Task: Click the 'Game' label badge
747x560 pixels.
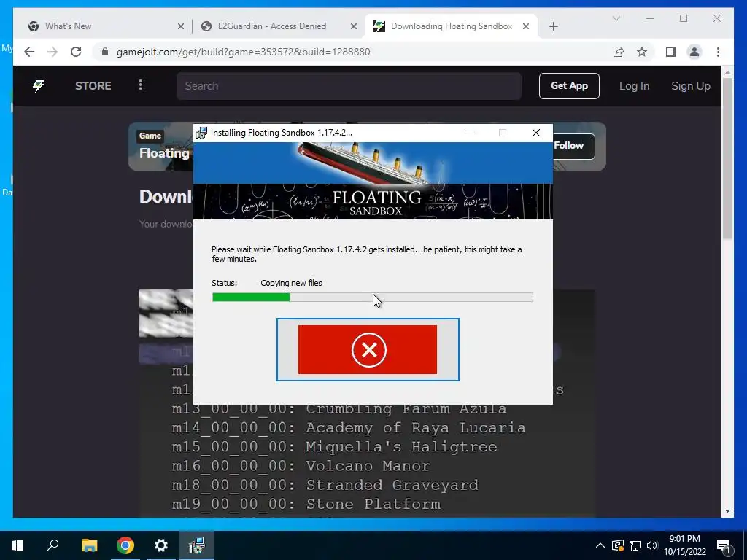Action: pos(150,136)
